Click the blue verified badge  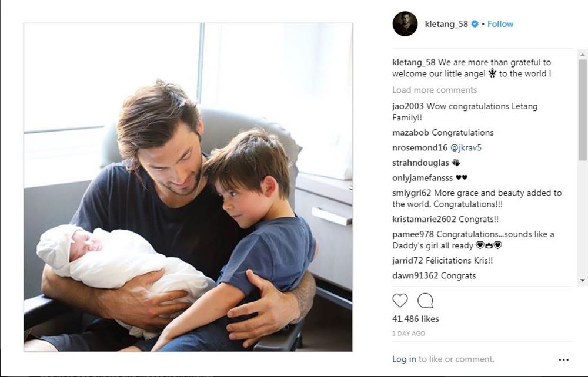coord(475,24)
